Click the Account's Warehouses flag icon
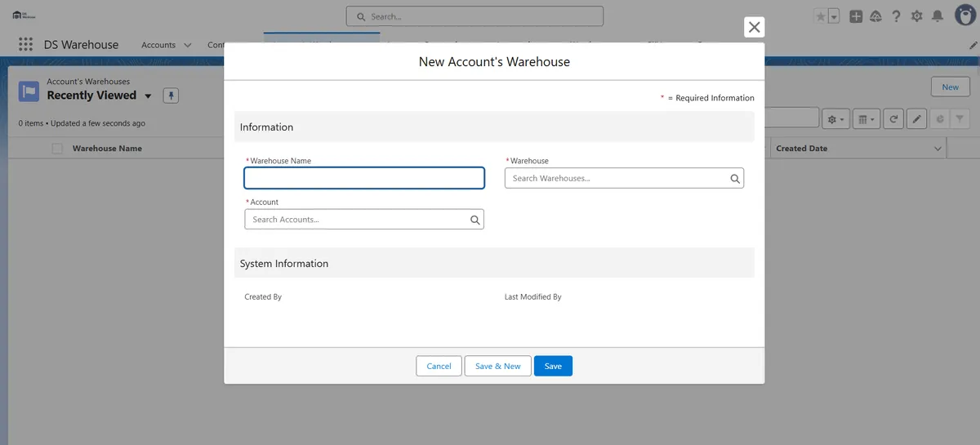Image resolution: width=980 pixels, height=445 pixels. (29, 91)
